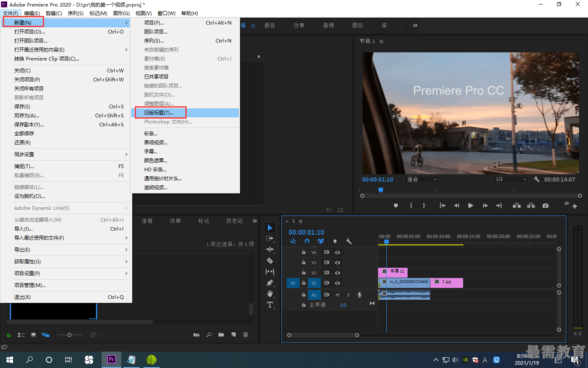Switch project panel to list view
This screenshot has height=368, width=588.
point(21,335)
